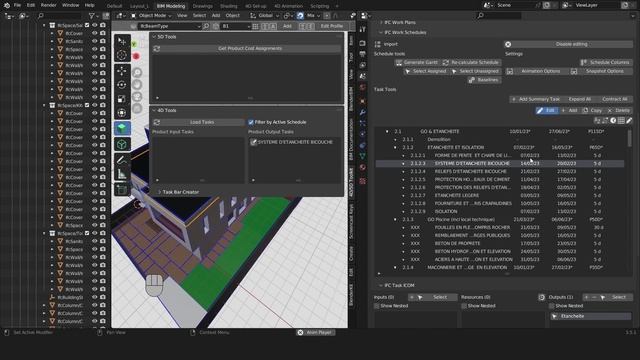Open the Object Mode dropdown
The image size is (640, 360).
click(151, 16)
